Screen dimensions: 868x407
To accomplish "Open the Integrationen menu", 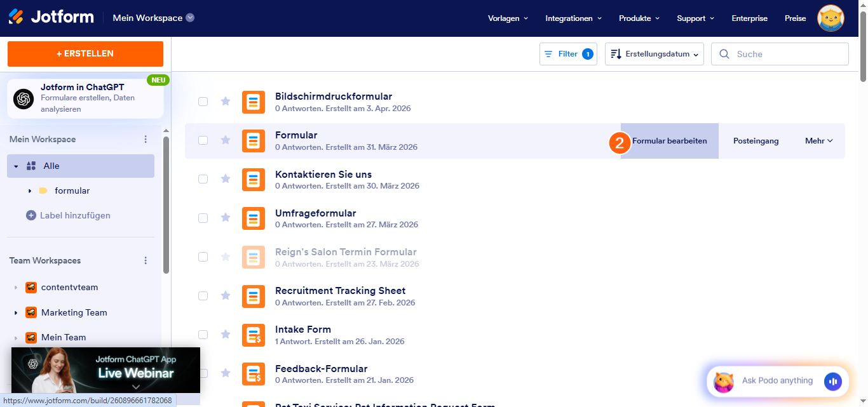I will point(573,18).
